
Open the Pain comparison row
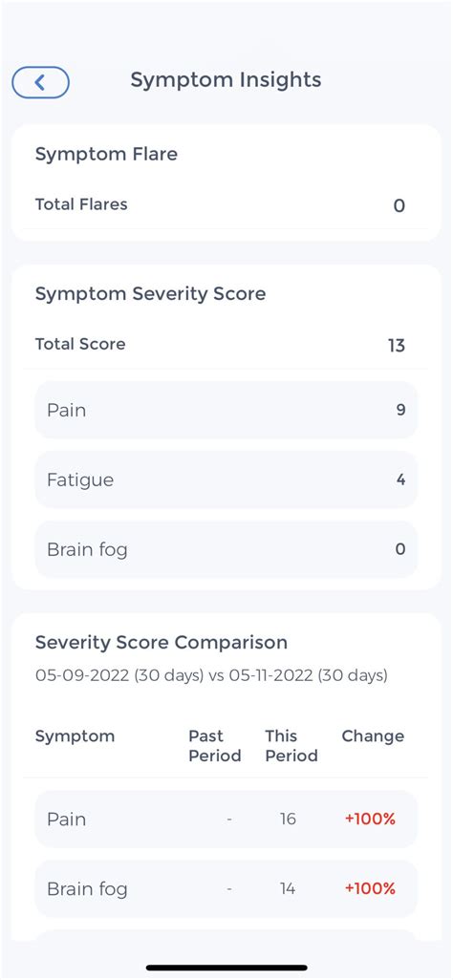tap(226, 819)
